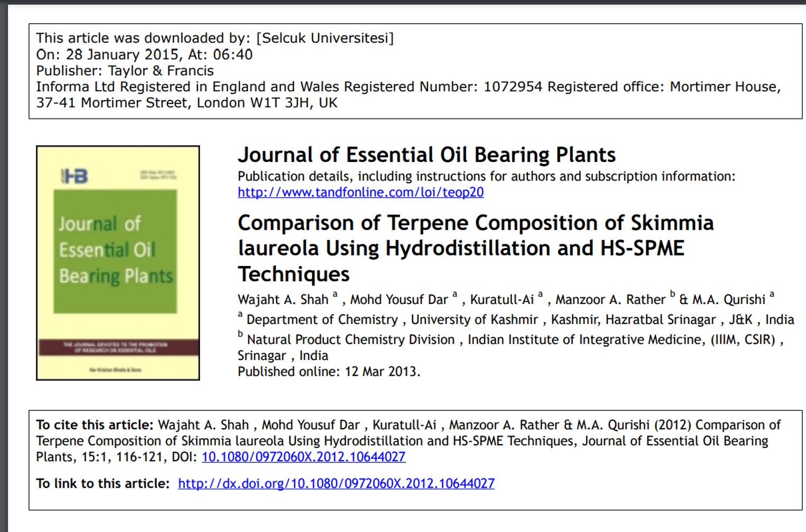Viewport: 806px width, 532px height.
Task: Click the HB logo on journal cover
Action: click(74, 176)
